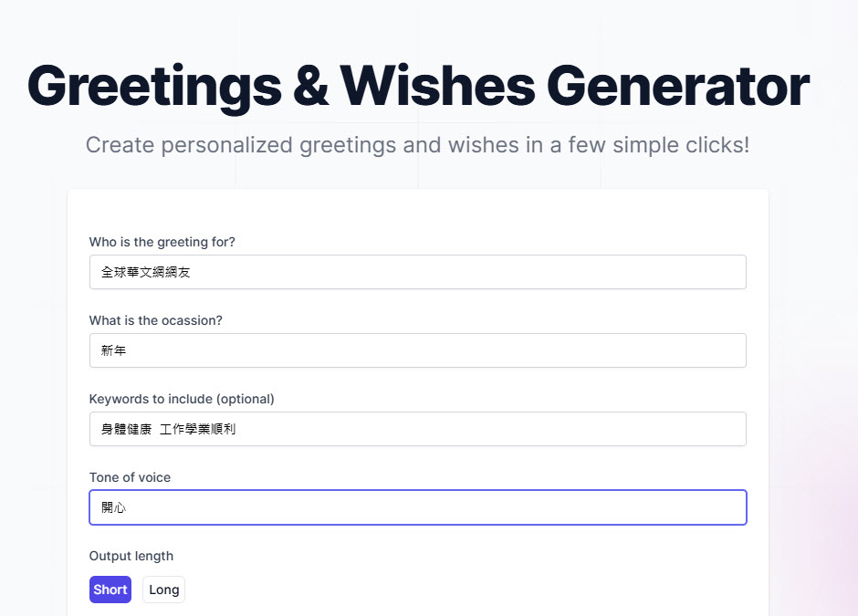Click the "Keywords to include (optional)" label
Image resolution: width=858 pixels, height=616 pixels.
(182, 399)
